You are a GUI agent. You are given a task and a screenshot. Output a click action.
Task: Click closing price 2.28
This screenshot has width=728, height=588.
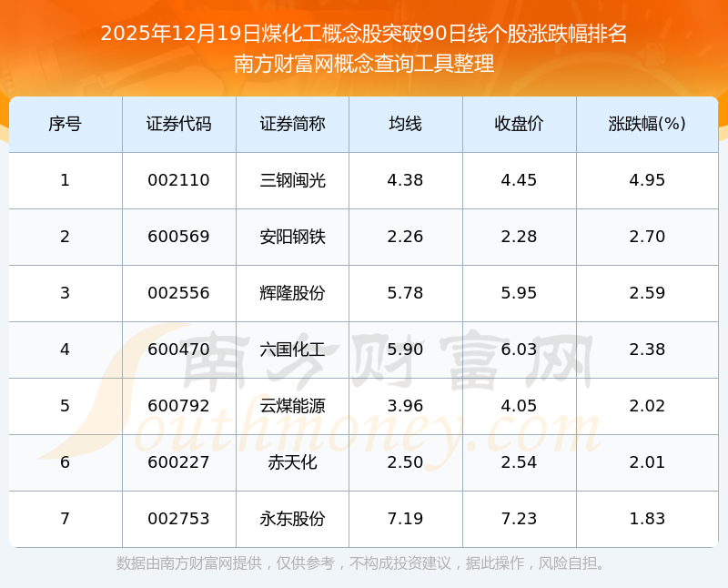tap(519, 237)
